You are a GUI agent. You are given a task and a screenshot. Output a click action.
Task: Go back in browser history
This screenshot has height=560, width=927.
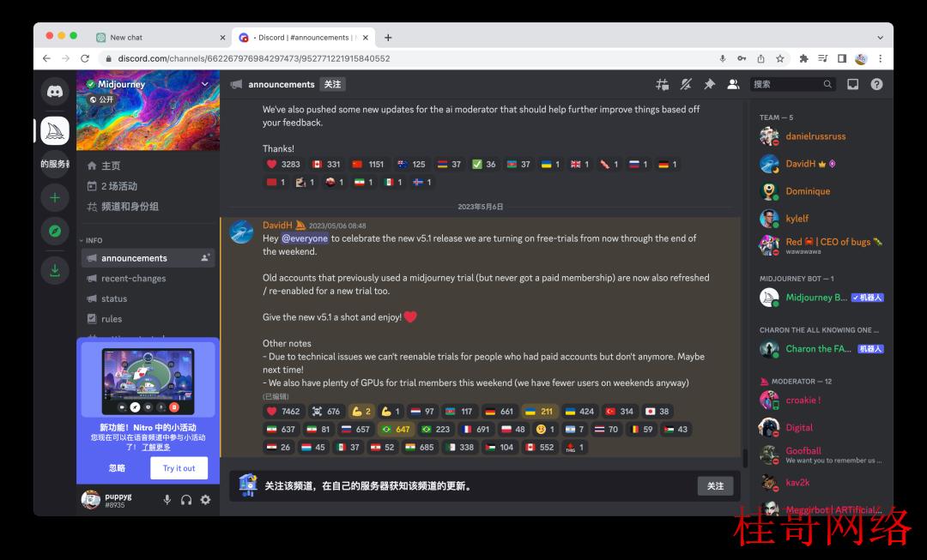[46, 58]
